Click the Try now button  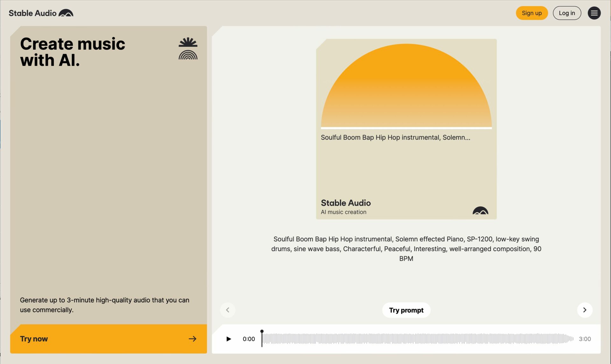[109, 339]
